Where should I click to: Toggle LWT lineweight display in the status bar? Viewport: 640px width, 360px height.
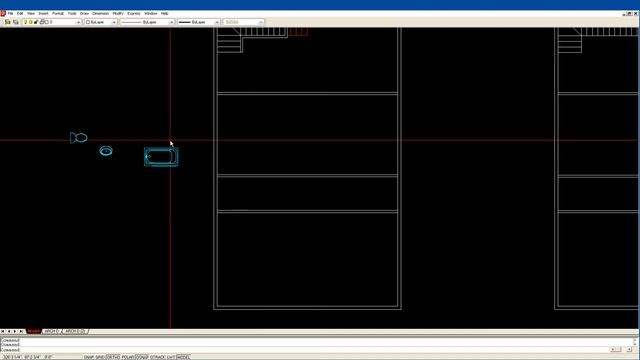[x=171, y=357]
